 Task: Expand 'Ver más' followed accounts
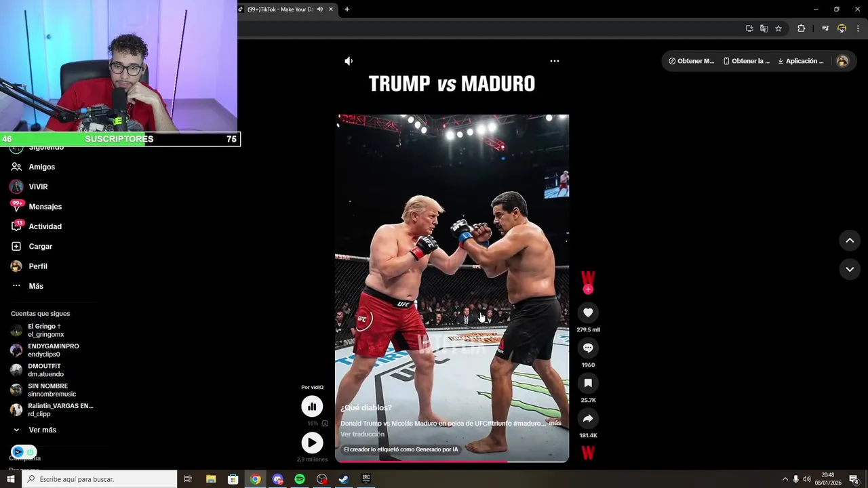coord(42,430)
